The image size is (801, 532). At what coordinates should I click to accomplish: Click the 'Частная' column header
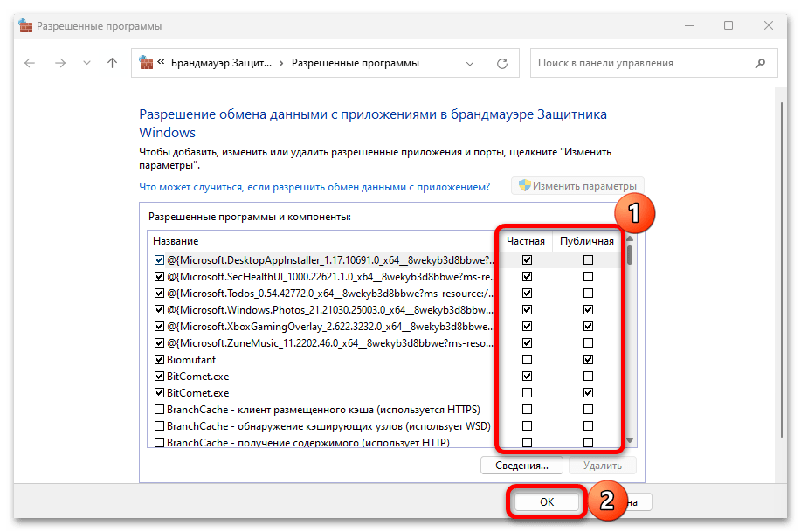525,241
